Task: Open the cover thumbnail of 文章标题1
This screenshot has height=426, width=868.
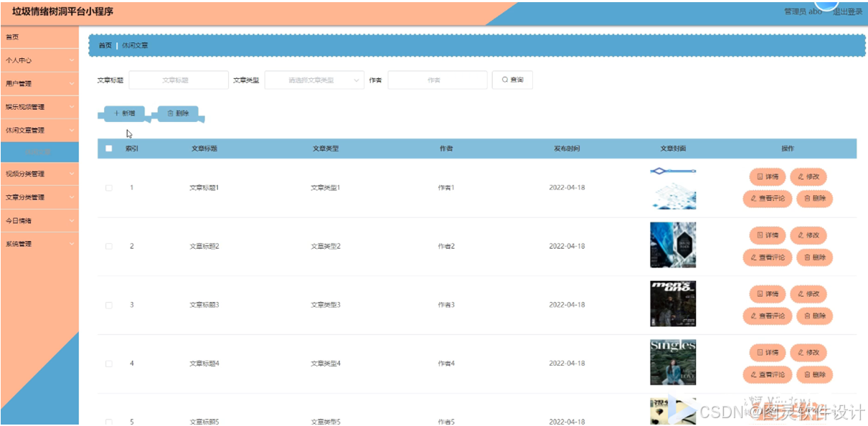Action: [673, 188]
